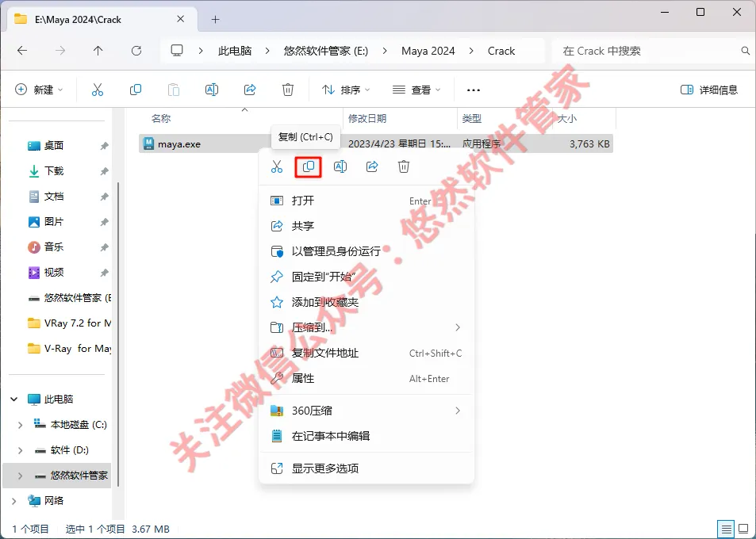Unpin 下载 from quick access
The image size is (756, 539).
[x=104, y=171]
